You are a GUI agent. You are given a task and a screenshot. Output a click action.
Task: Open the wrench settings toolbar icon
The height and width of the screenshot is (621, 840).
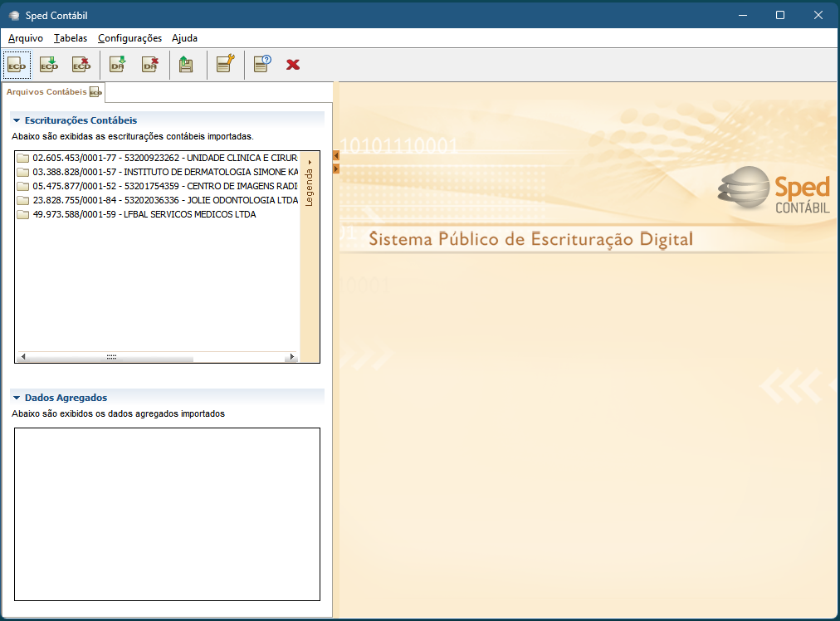point(226,64)
